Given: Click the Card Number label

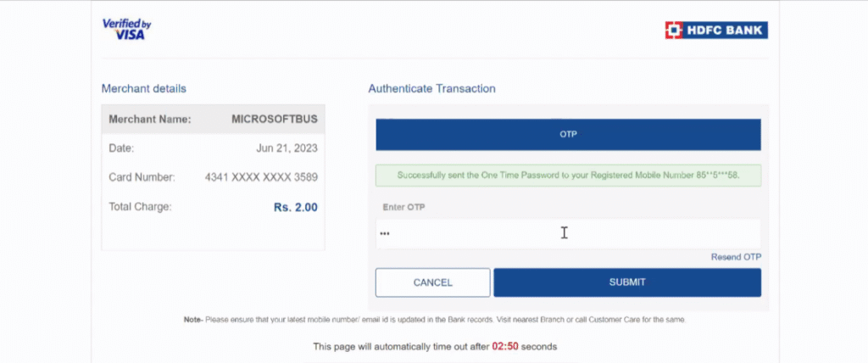Looking at the screenshot, I should 142,178.
